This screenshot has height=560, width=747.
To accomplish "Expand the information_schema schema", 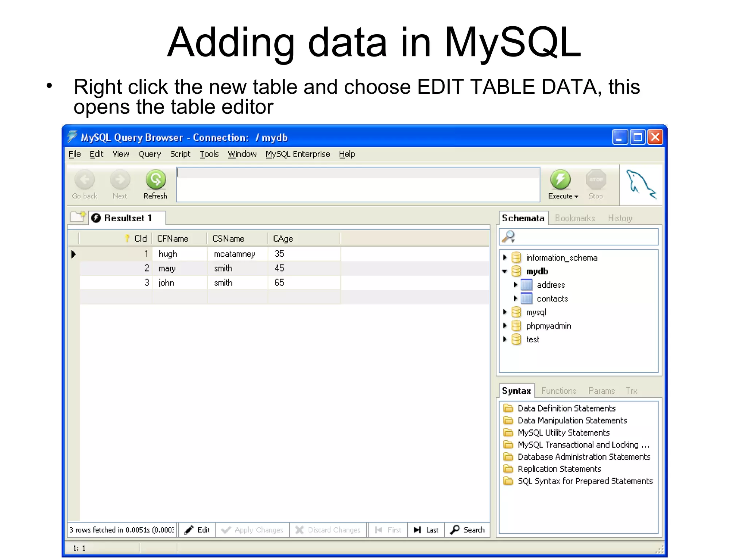I will click(505, 257).
